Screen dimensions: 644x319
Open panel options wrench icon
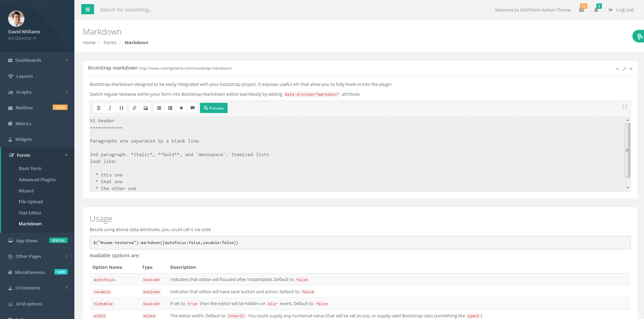tap(624, 69)
